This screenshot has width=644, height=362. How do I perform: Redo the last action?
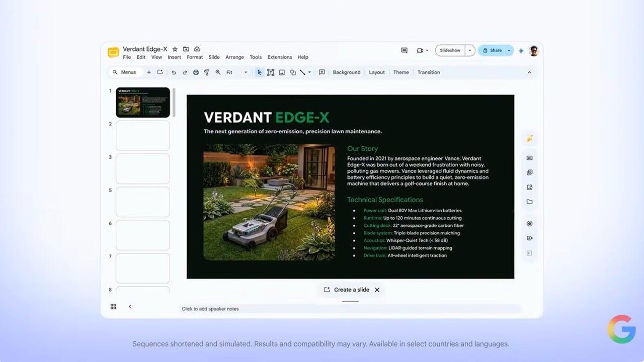pos(185,72)
